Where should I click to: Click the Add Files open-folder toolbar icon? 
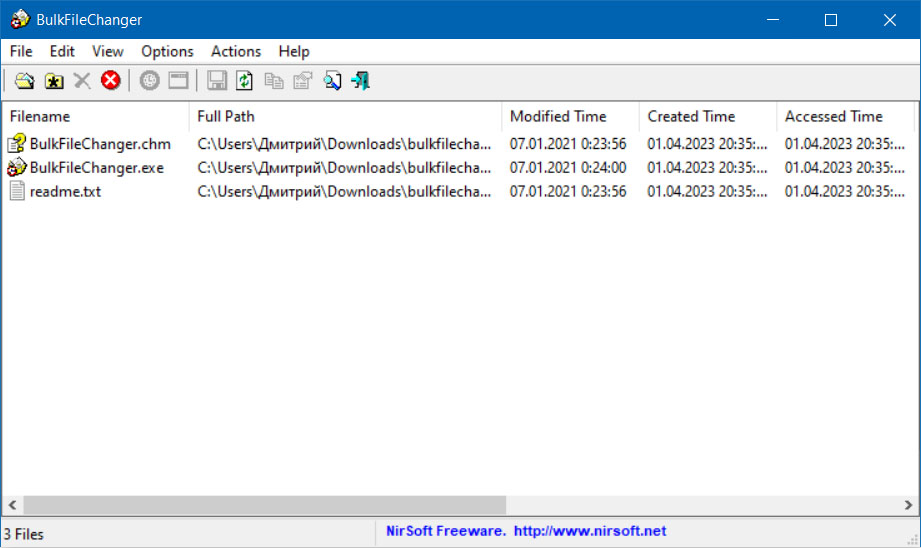[25, 80]
